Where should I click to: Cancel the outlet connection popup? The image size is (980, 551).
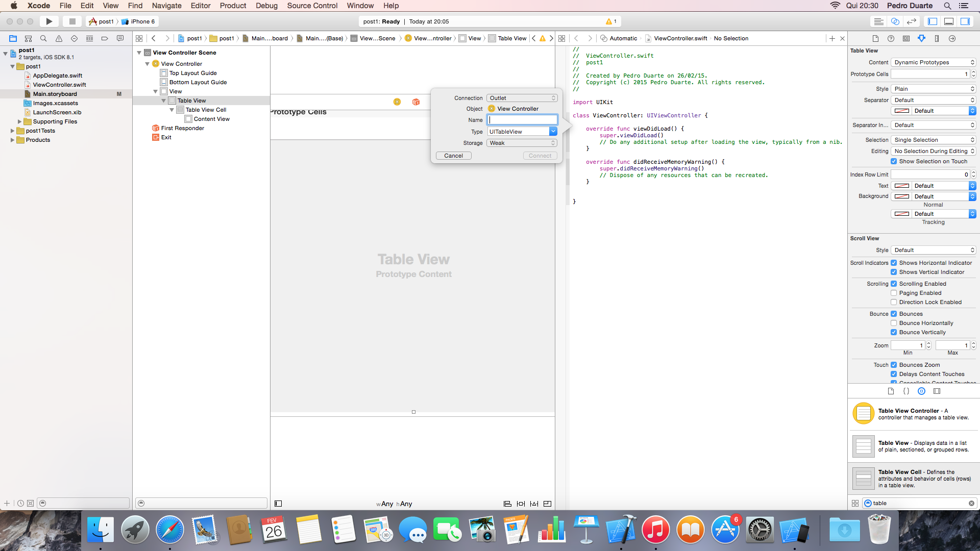[453, 156]
